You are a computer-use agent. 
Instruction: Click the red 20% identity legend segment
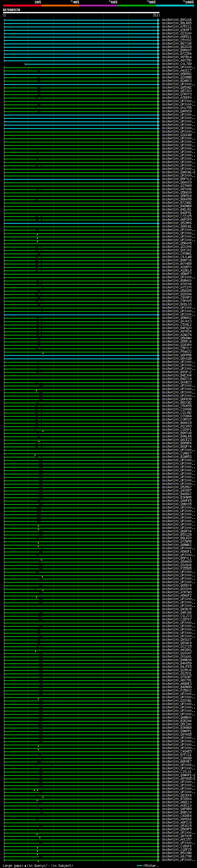(22, 6)
